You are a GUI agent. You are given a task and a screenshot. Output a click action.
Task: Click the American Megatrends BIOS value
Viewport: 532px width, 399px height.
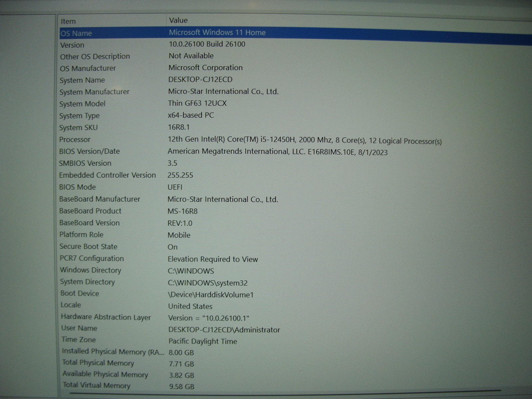click(278, 152)
